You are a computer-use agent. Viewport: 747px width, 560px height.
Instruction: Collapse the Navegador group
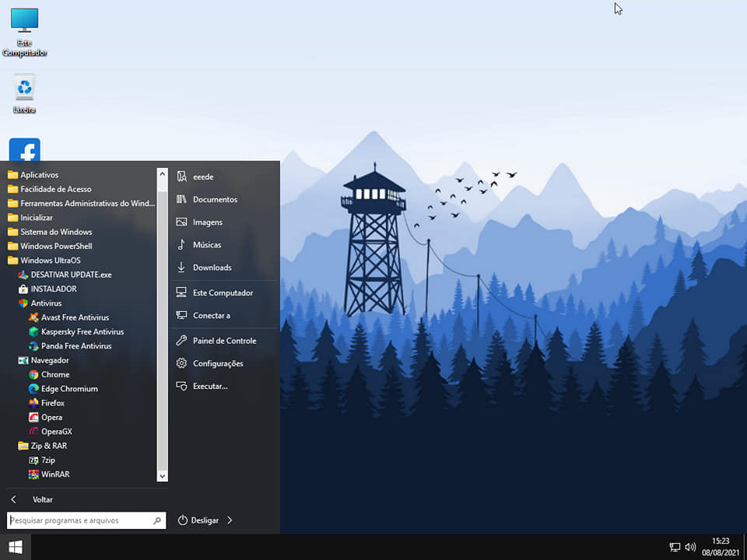click(x=44, y=360)
